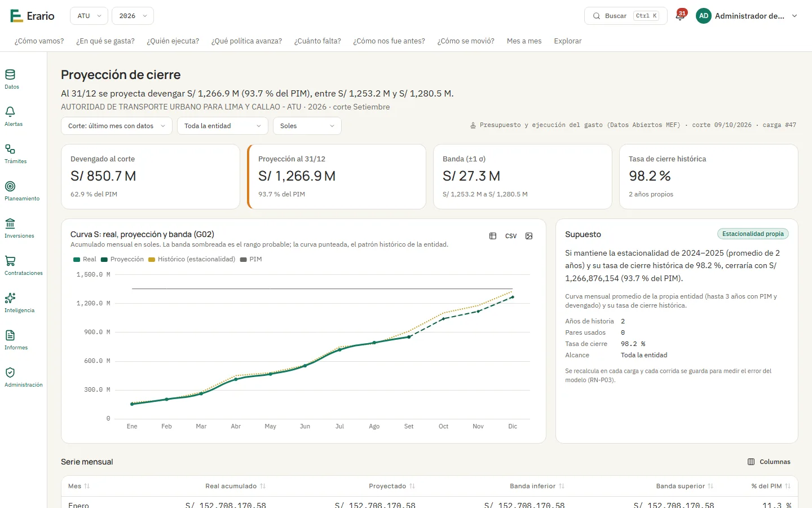Sort table by Proyectado column
Viewport: 812px width, 508px height.
click(x=392, y=486)
